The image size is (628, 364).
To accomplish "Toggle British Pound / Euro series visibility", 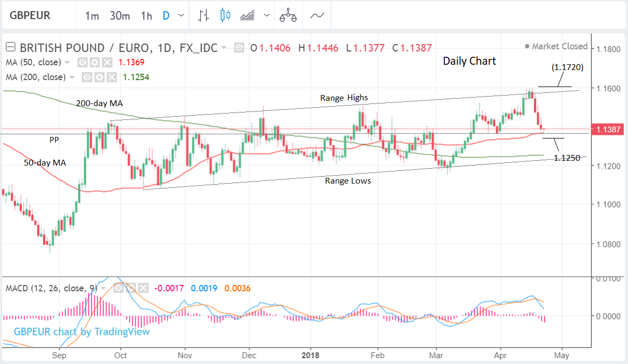I will point(239,48).
